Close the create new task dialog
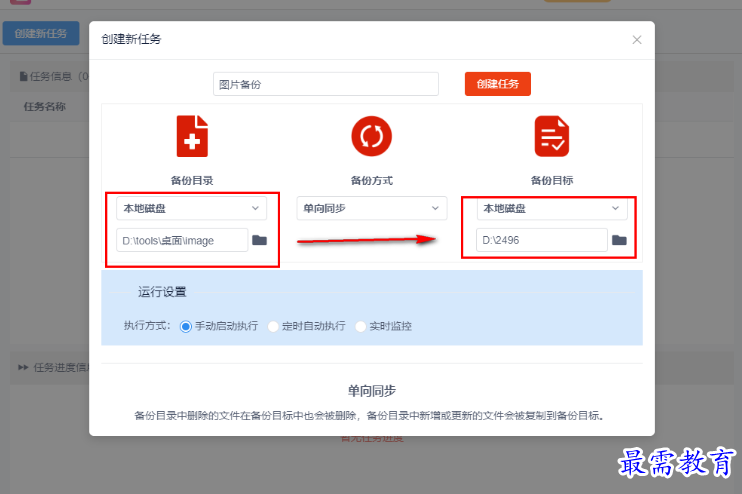 637,40
